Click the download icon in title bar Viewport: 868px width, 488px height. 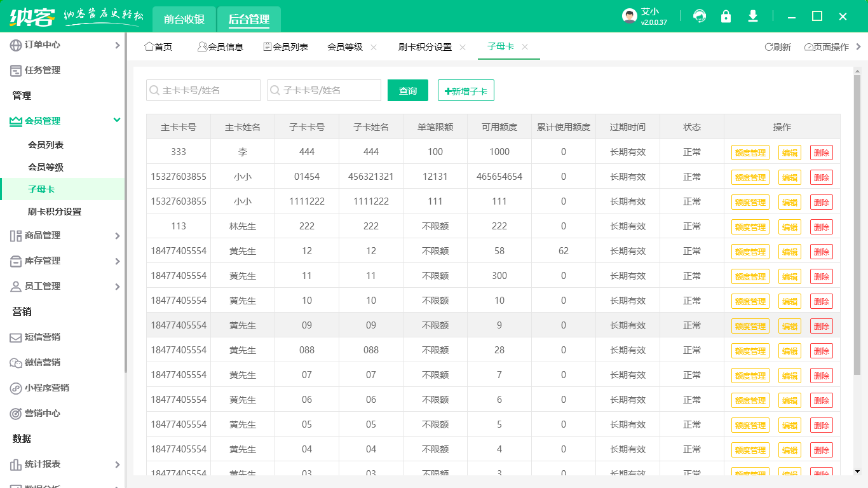tap(753, 17)
